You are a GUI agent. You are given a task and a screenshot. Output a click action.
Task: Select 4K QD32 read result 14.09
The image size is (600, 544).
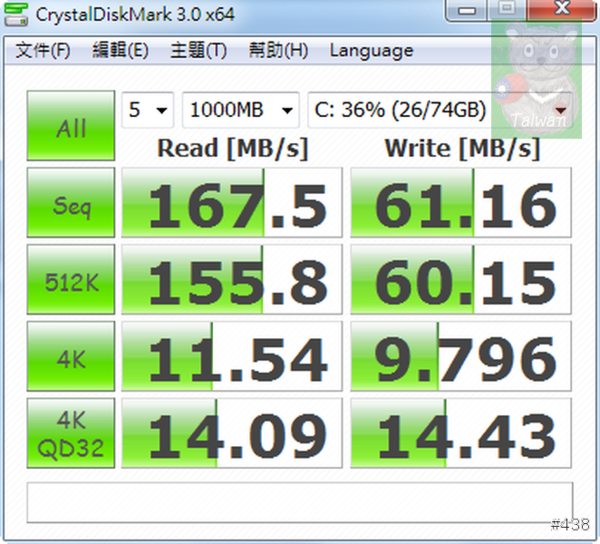pyautogui.click(x=232, y=433)
